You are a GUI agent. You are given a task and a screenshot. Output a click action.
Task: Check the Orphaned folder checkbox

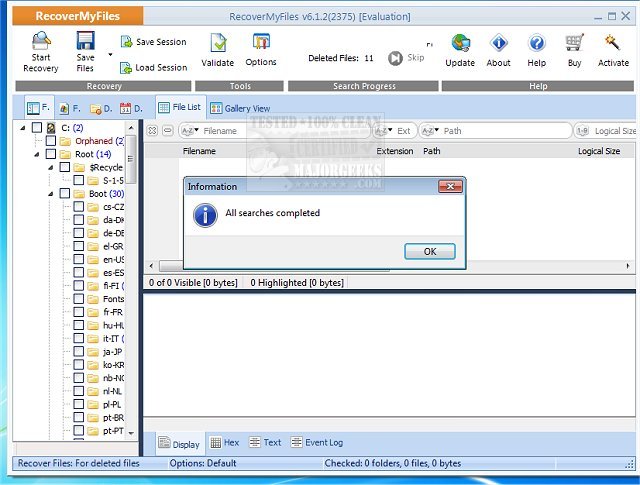point(51,141)
